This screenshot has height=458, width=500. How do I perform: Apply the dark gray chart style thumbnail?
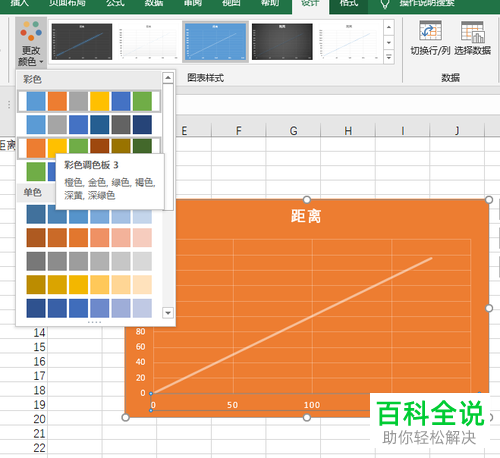coord(82,42)
